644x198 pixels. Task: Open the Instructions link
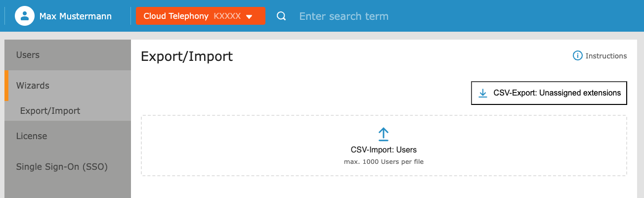pyautogui.click(x=606, y=56)
